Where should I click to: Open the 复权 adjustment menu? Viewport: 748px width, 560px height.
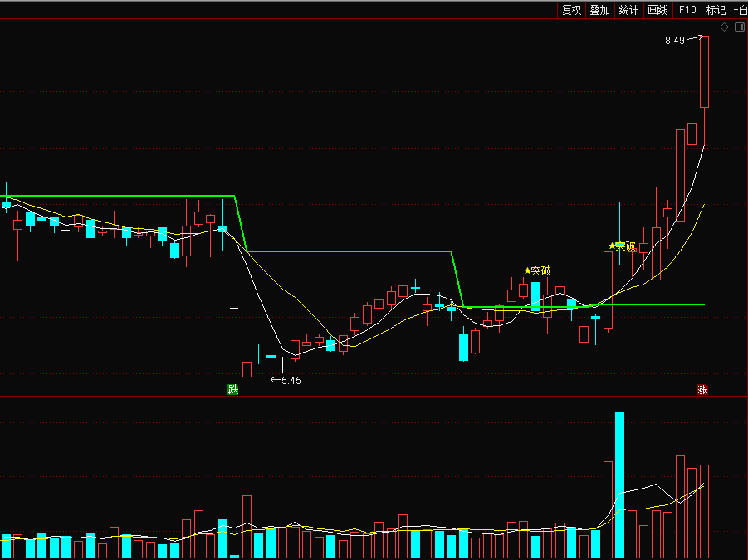[571, 10]
